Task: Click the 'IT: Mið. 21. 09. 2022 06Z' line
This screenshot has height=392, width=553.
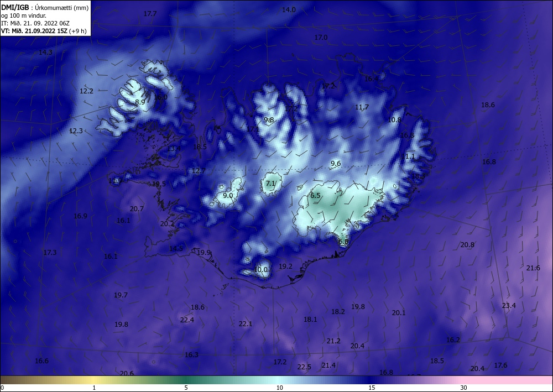Action: (x=35, y=23)
